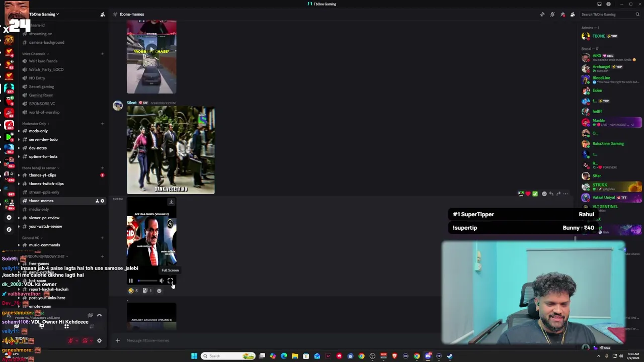Open Steam from the taskbar
Screen dimensions: 644x362
pos(450,356)
